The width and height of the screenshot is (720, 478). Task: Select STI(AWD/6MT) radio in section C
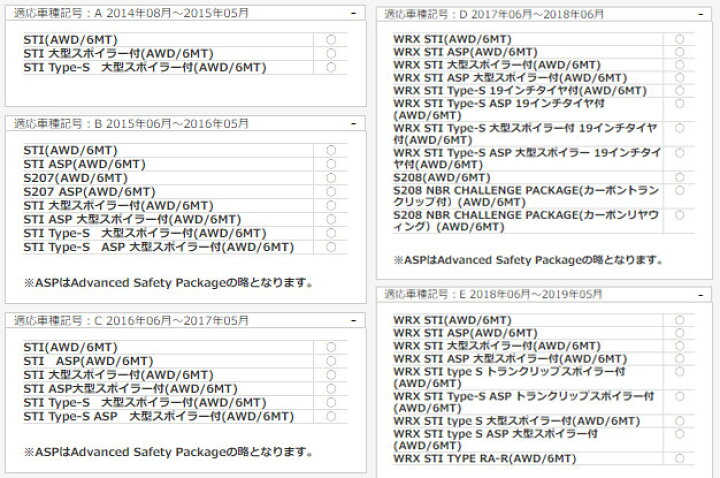(331, 347)
